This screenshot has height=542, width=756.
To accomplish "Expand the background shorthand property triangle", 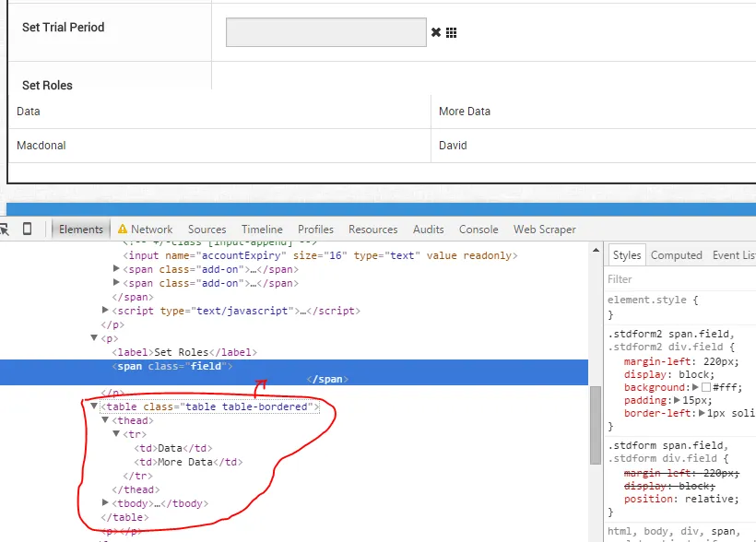I will tap(695, 387).
